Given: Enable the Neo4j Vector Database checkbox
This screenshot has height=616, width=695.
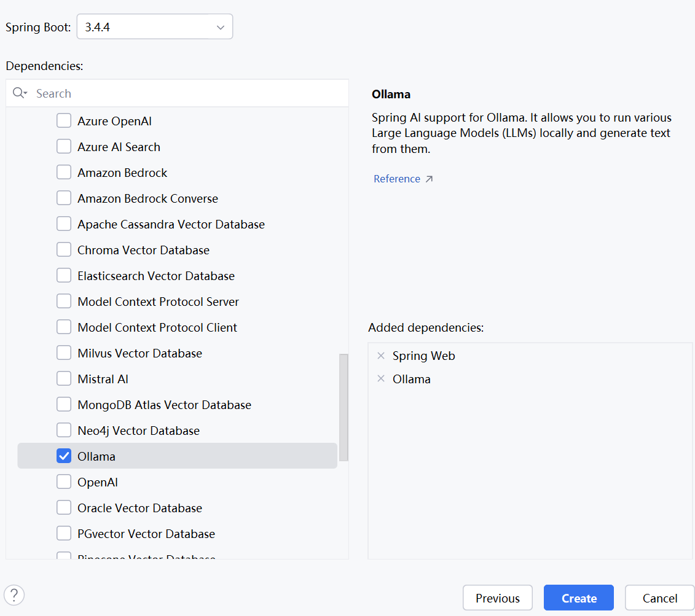Looking at the screenshot, I should click(x=64, y=430).
